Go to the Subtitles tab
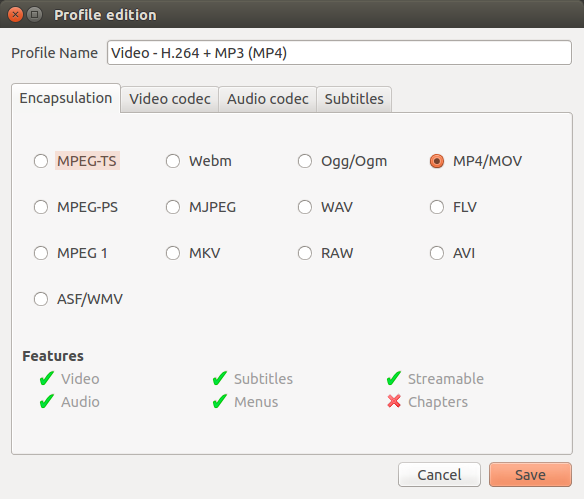The image size is (584, 499). tap(354, 99)
